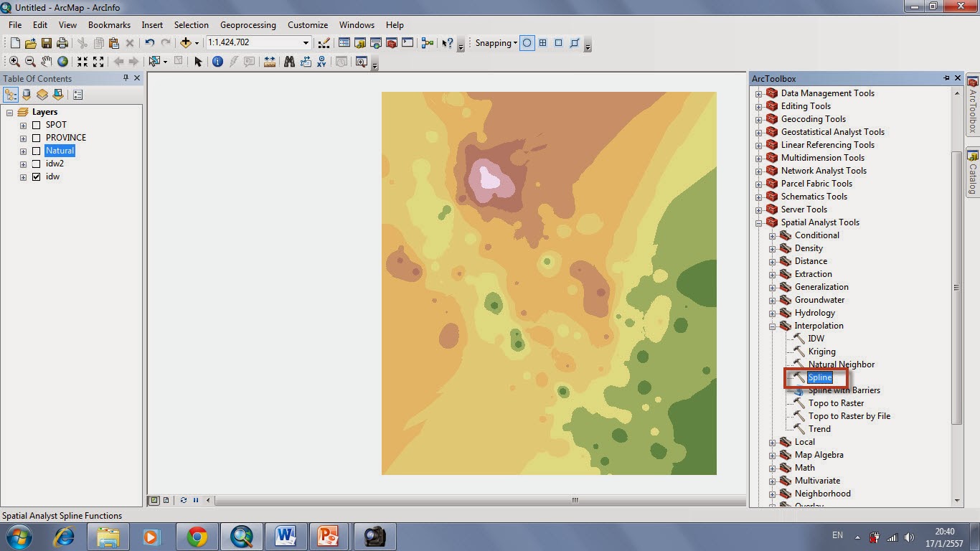
Task: Expand the Hydrology toolset
Action: tap(773, 313)
